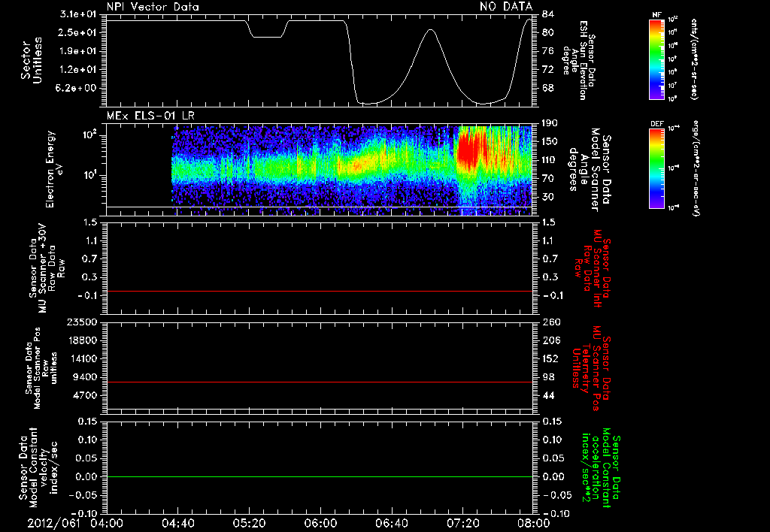Click the 'Model Scanner Pos Raw' axis title
This screenshot has height=532, width=770.
(x=41, y=368)
